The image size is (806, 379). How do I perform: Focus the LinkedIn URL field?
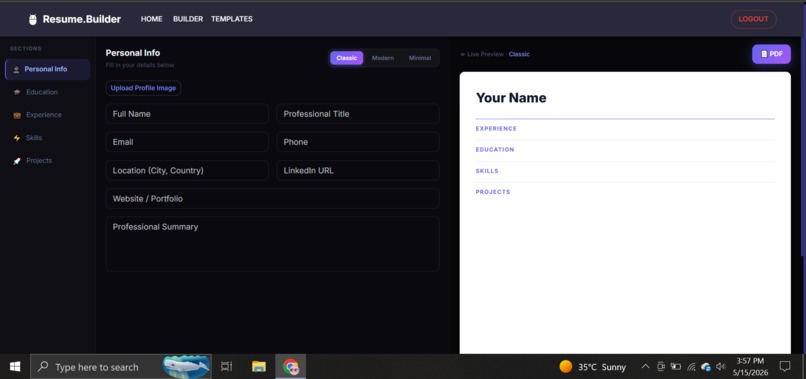[358, 170]
